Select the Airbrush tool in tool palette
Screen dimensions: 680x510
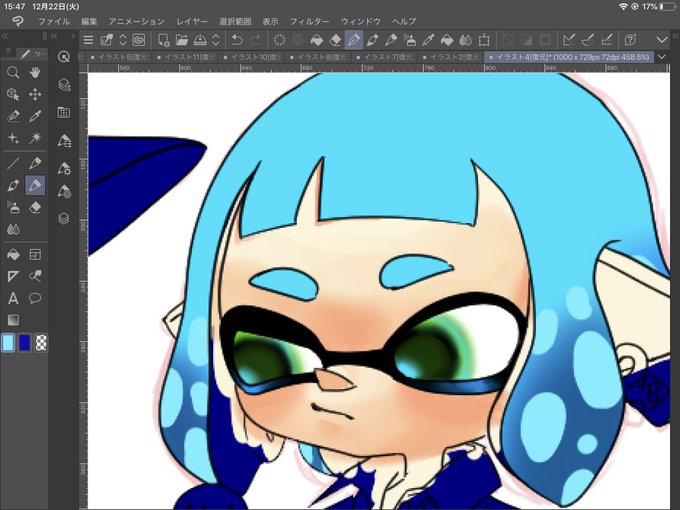coord(13,207)
